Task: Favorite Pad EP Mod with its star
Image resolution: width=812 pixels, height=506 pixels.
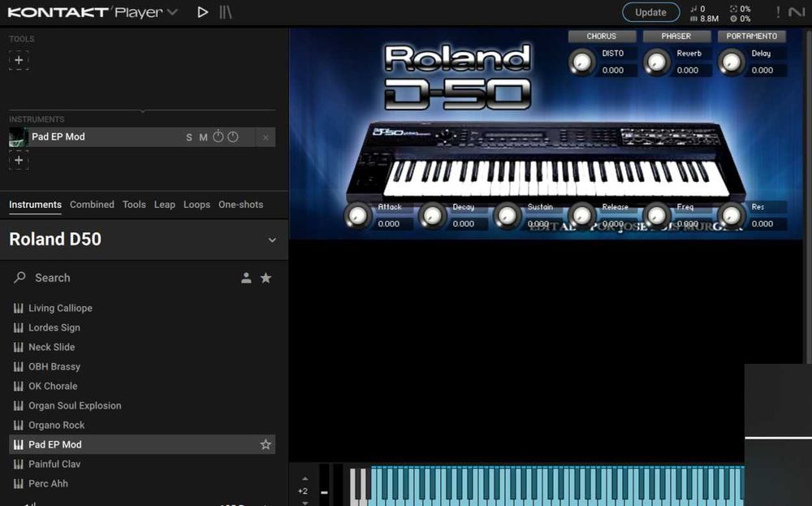Action: (266, 444)
